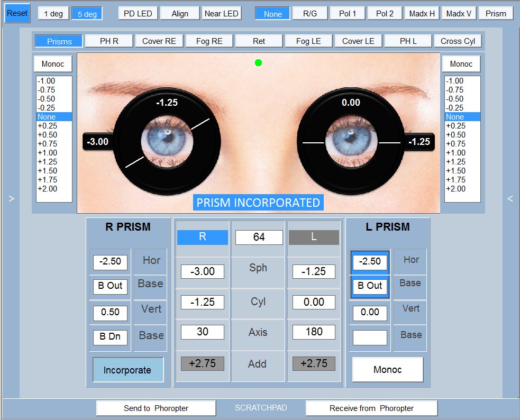Select the right eye R header
520x420 pixels.
click(202, 238)
